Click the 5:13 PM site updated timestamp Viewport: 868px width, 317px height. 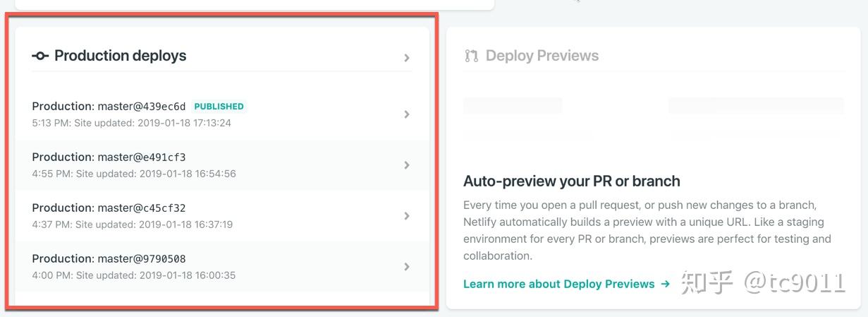131,123
